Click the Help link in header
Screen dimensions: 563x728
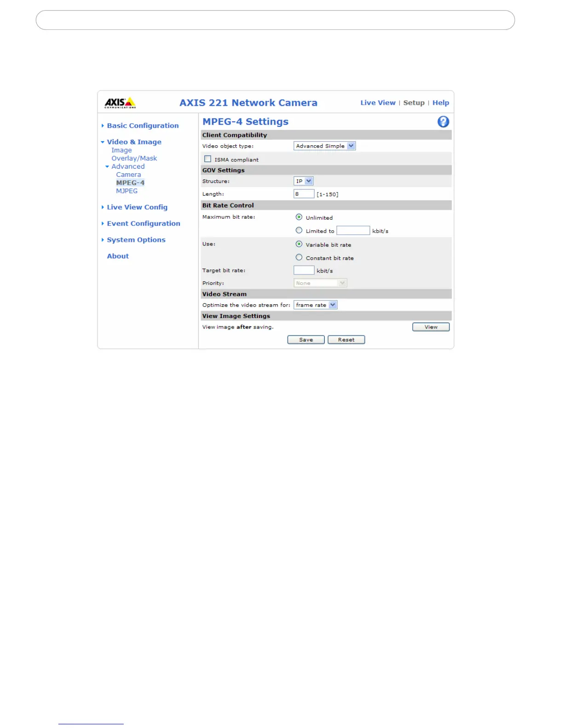pos(441,103)
